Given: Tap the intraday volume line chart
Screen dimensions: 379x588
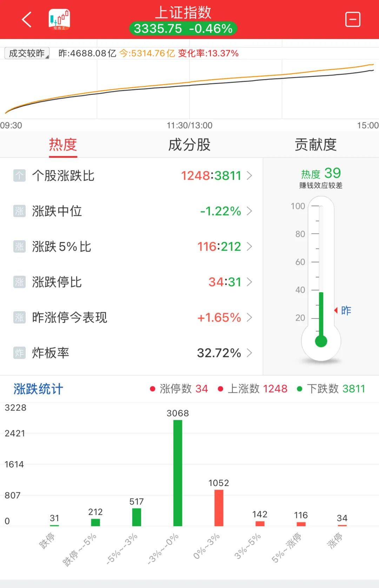Looking at the screenshot, I should click(189, 89).
